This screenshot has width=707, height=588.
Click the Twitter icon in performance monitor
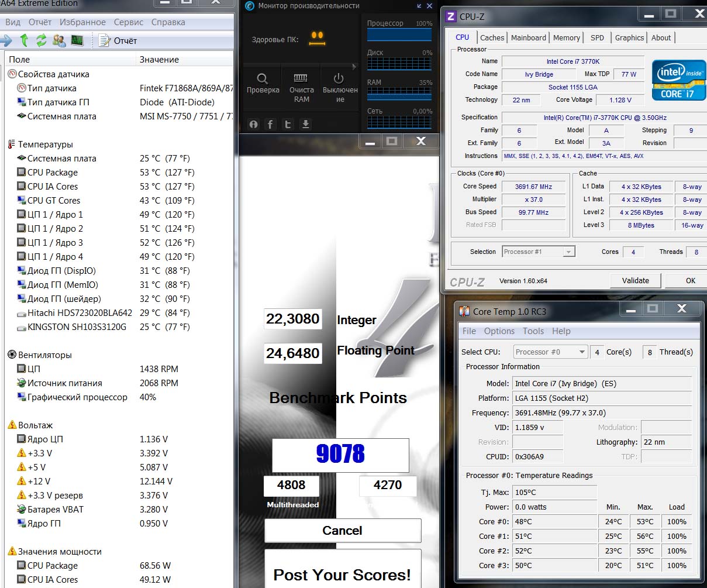(288, 124)
